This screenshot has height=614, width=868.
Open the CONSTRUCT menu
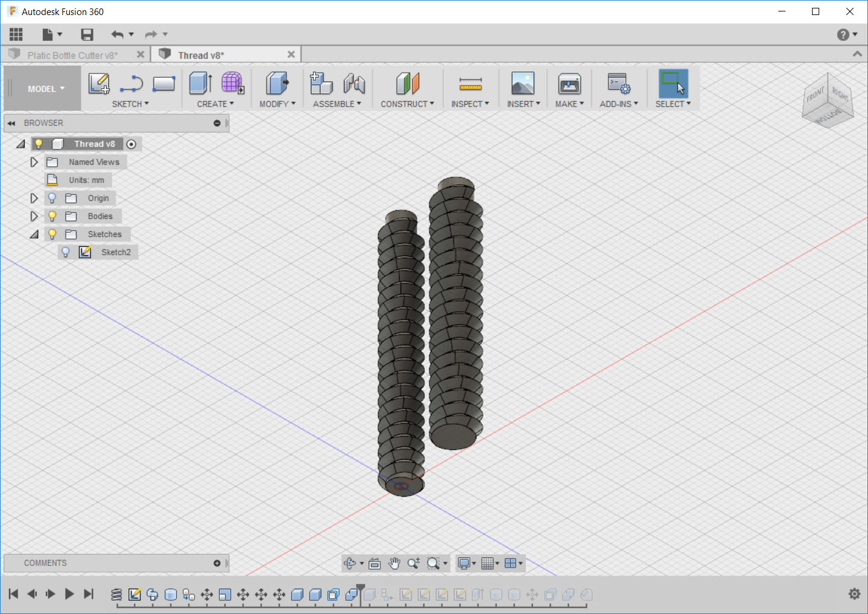[407, 104]
